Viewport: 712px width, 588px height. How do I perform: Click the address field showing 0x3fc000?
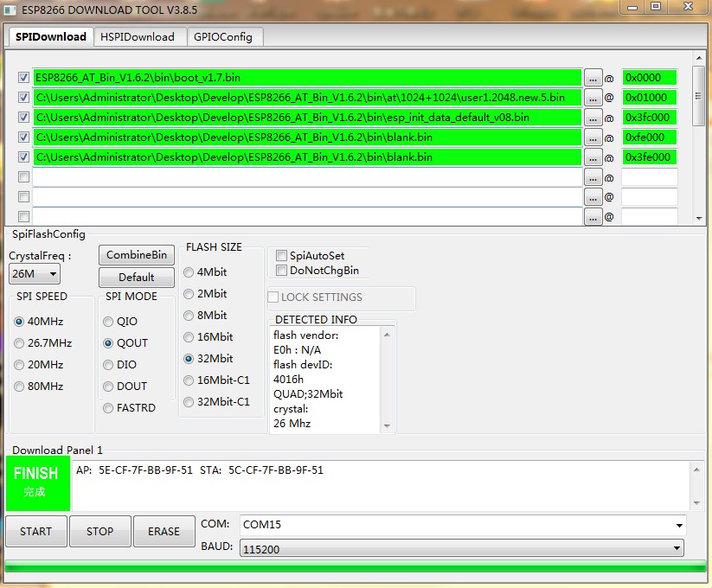[x=650, y=118]
